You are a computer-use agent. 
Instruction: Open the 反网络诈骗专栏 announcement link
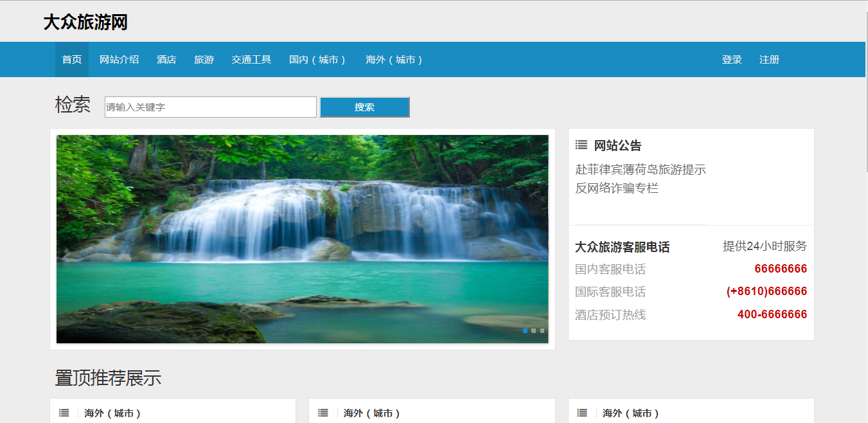pos(617,188)
